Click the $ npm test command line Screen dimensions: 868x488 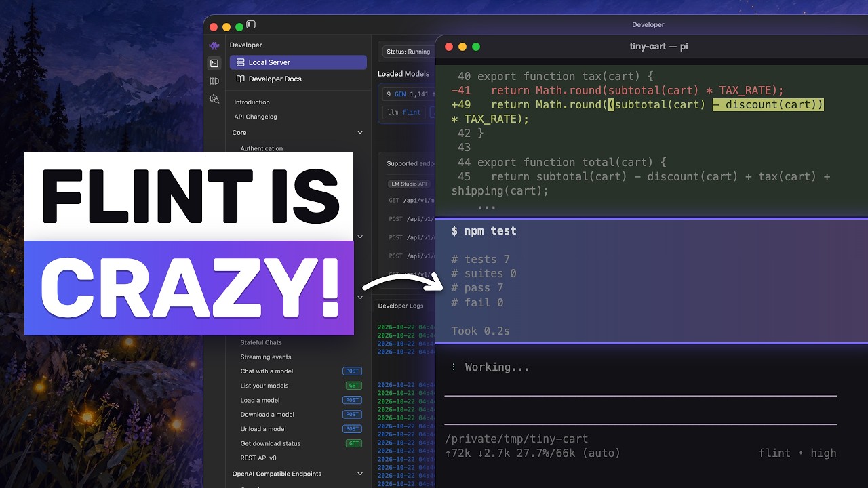tap(484, 231)
